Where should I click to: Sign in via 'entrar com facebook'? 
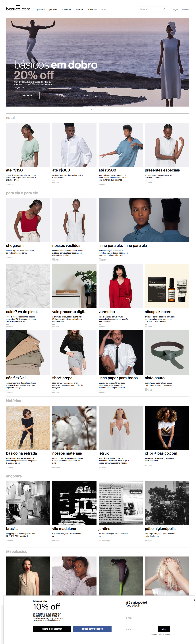(x=92, y=628)
